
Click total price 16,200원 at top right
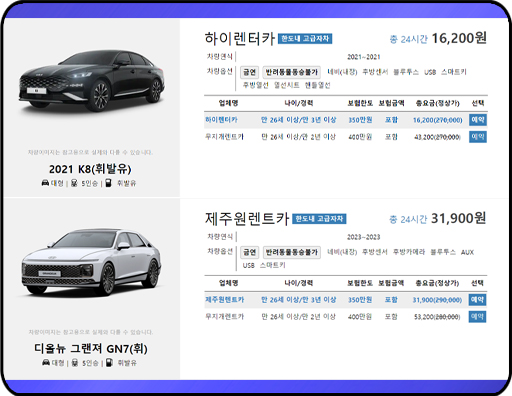tap(459, 38)
